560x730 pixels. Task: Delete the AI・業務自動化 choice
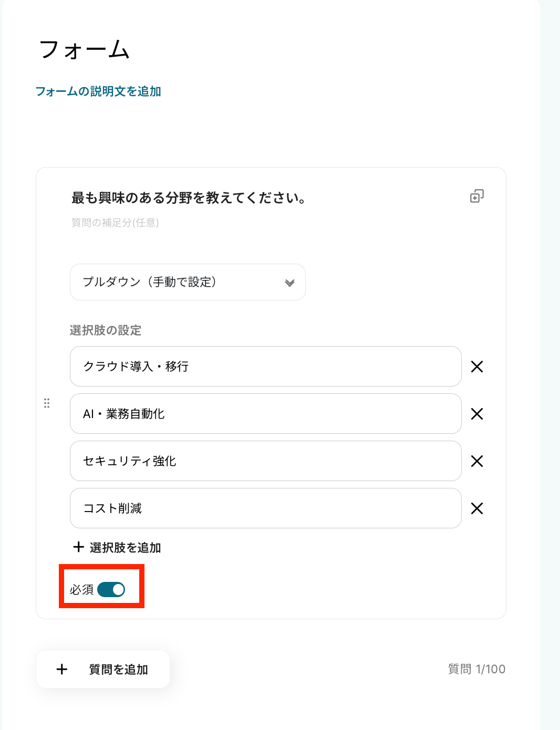tap(476, 414)
